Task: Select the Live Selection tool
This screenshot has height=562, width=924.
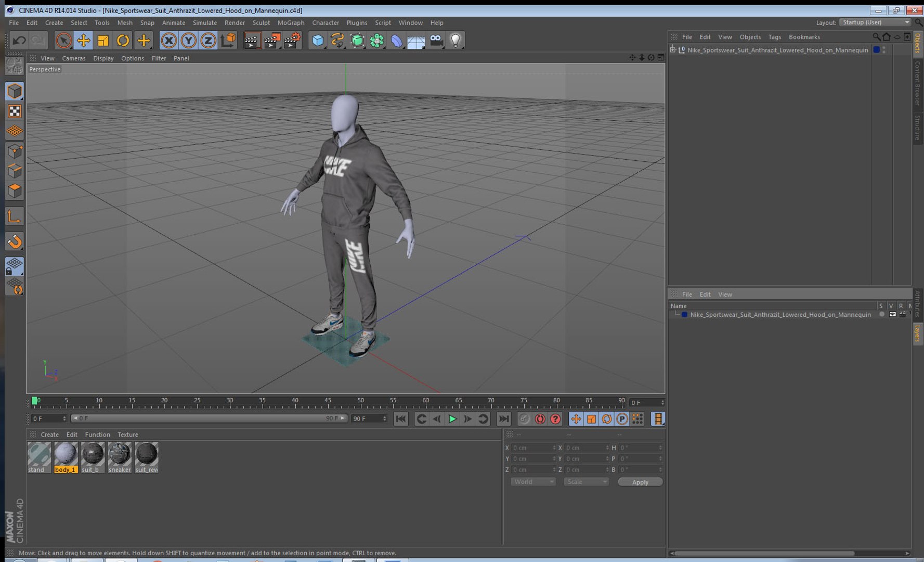Action: tap(63, 40)
